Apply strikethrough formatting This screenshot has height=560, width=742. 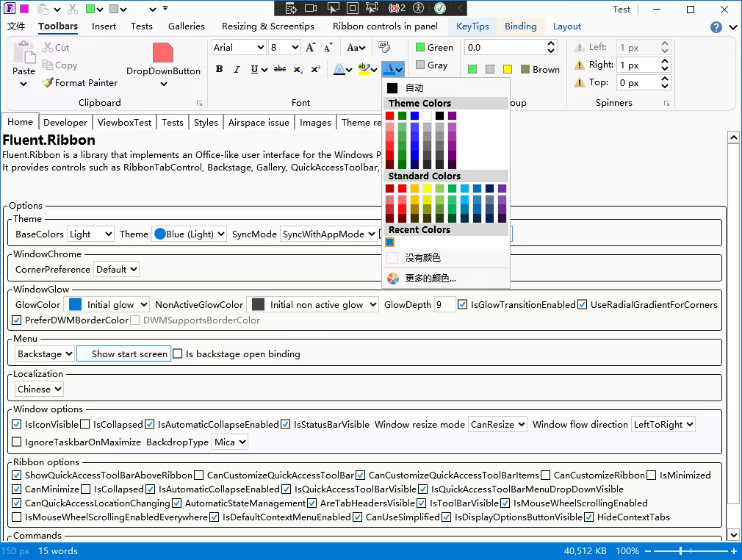pos(280,68)
